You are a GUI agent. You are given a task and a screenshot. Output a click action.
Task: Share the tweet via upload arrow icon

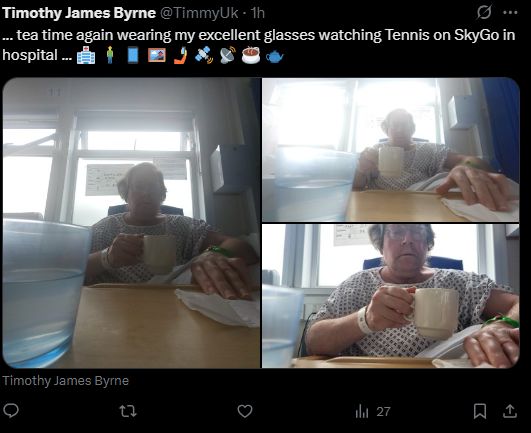click(x=510, y=411)
